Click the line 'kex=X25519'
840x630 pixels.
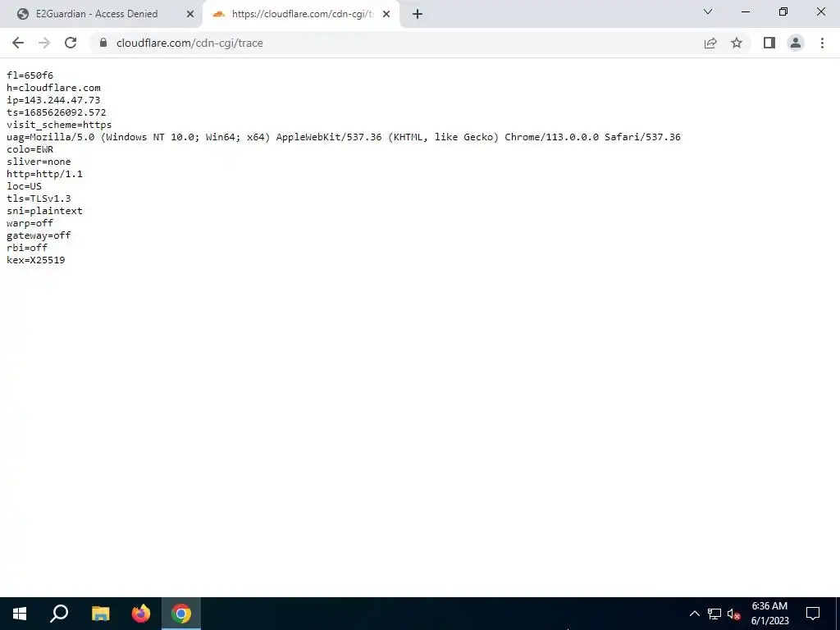click(36, 260)
